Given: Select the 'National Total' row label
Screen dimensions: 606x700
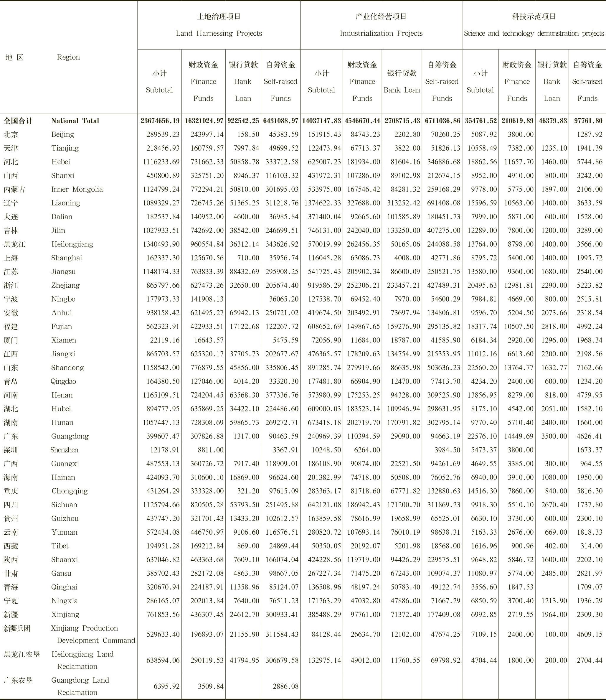Looking at the screenshot, I should [75, 121].
